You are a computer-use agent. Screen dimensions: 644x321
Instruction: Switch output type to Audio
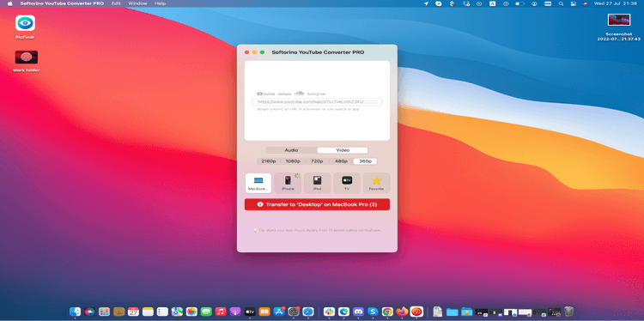click(291, 150)
